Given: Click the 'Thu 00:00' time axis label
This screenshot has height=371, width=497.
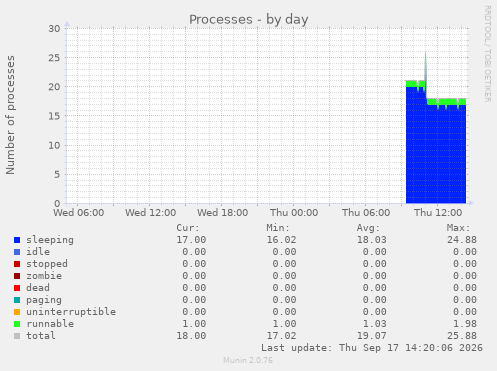Looking at the screenshot, I should 294,213.
